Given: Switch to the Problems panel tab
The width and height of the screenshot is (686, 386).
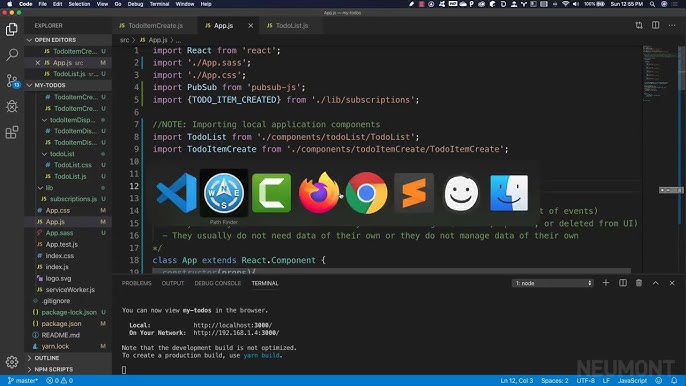Looking at the screenshot, I should (x=136, y=283).
